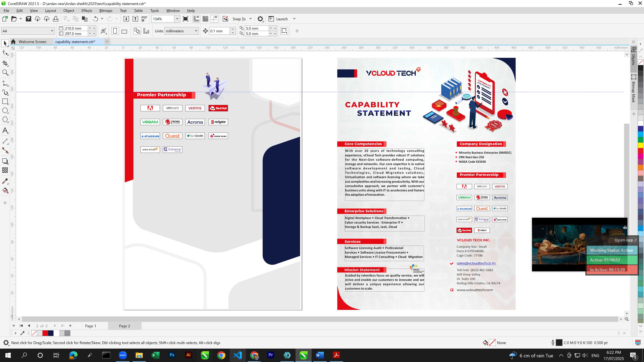Go to the previous page arrow

(x=29, y=325)
